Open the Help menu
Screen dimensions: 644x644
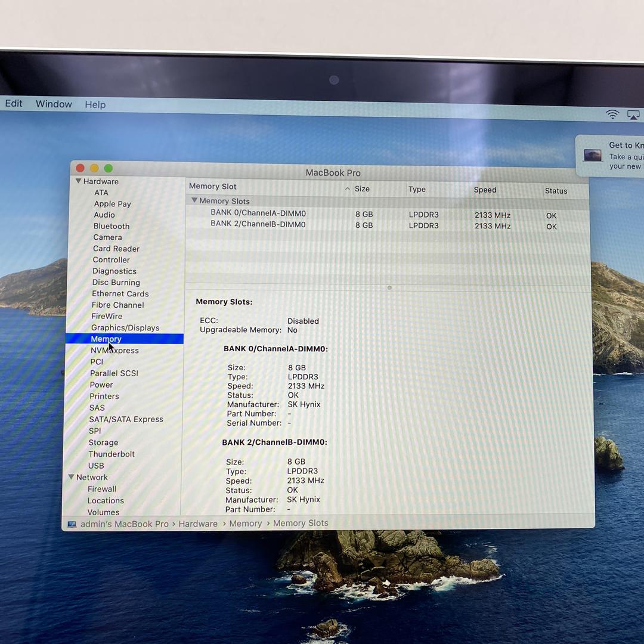[x=95, y=105]
